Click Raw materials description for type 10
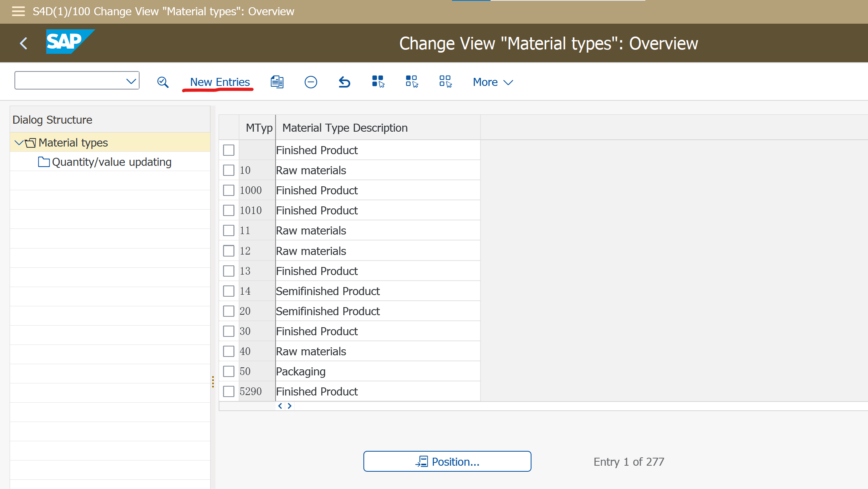The image size is (868, 489). 378,170
